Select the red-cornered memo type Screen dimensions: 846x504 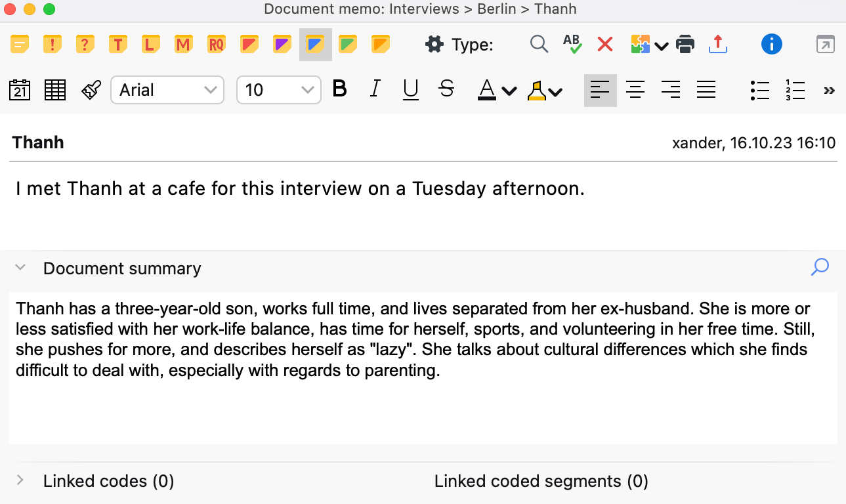point(249,45)
